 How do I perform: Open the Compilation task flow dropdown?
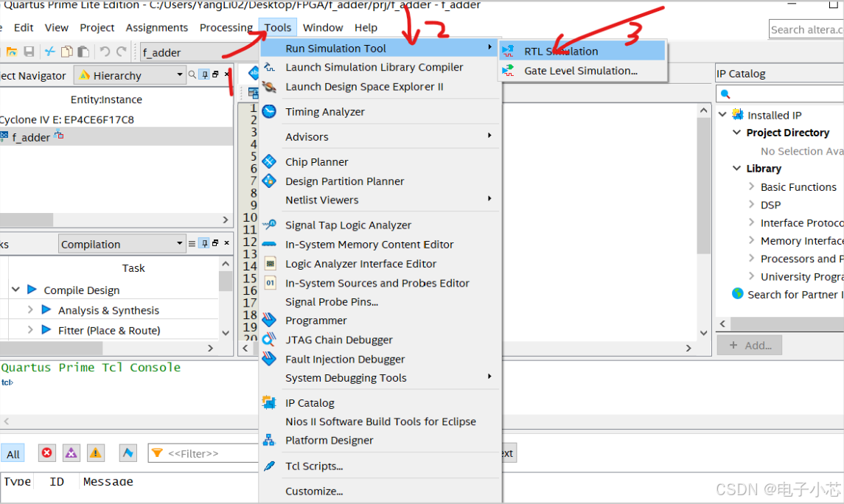180,244
